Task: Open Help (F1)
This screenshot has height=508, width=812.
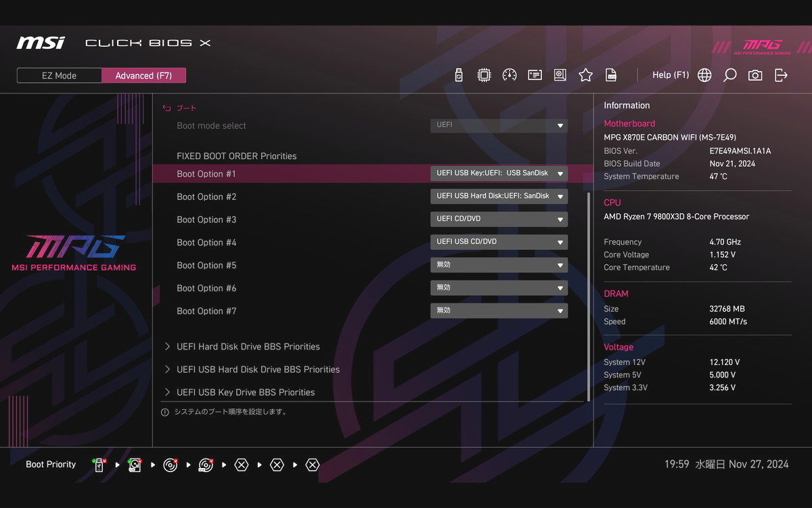Action: 671,75
